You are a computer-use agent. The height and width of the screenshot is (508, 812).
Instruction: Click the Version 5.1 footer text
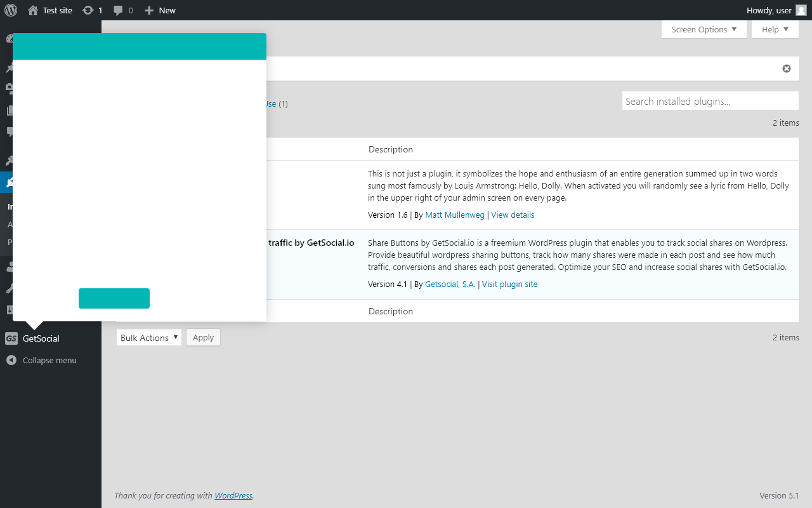click(779, 495)
